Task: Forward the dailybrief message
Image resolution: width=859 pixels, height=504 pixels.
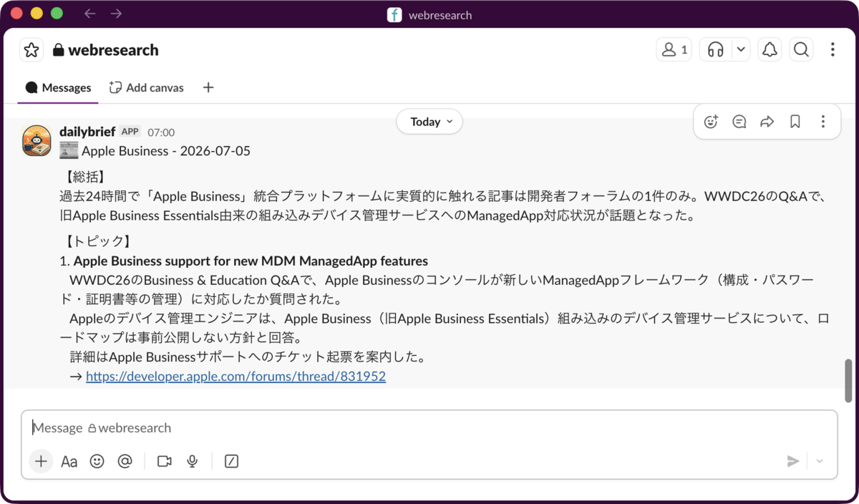Action: pos(767,122)
